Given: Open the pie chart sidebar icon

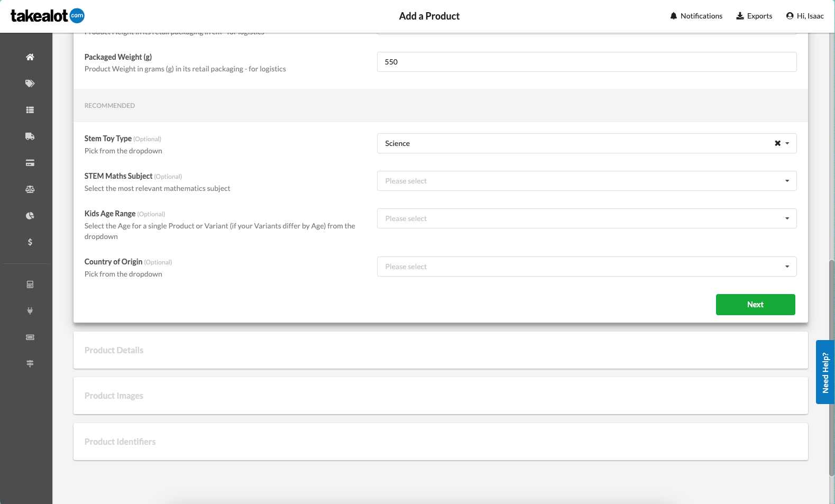Looking at the screenshot, I should (30, 216).
